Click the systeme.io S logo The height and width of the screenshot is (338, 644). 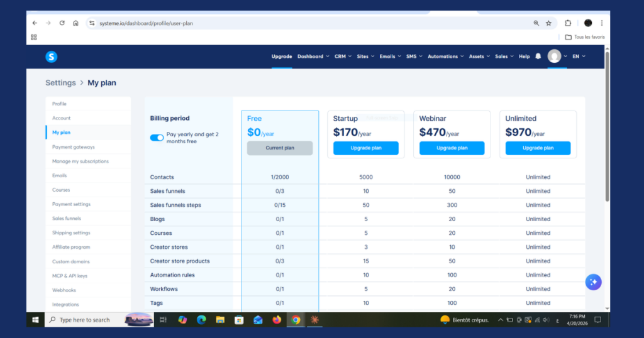point(52,57)
